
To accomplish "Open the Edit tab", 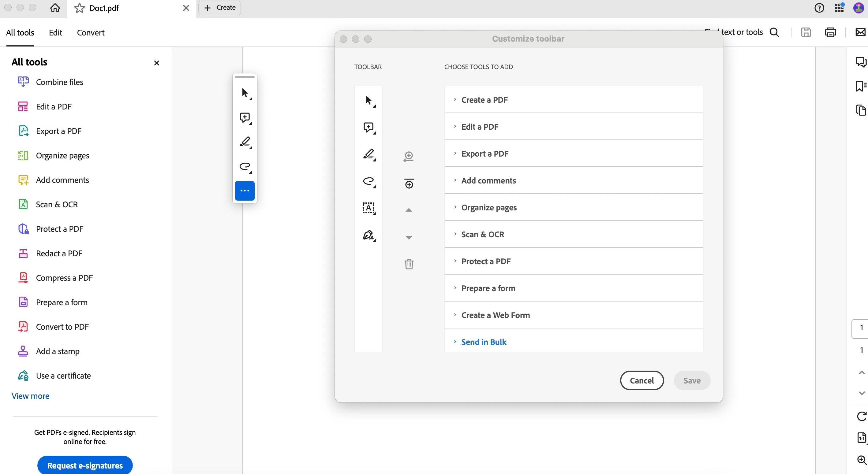I will pyautogui.click(x=55, y=32).
